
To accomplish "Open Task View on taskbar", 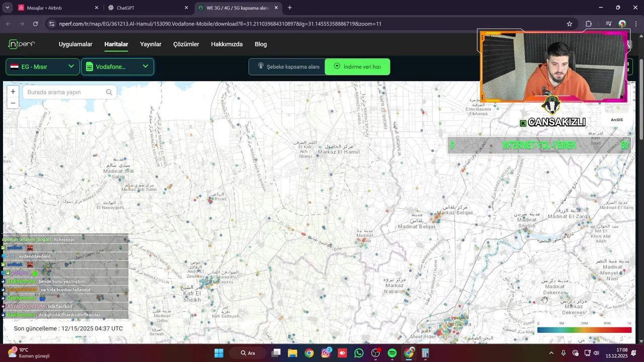I will click(276, 353).
